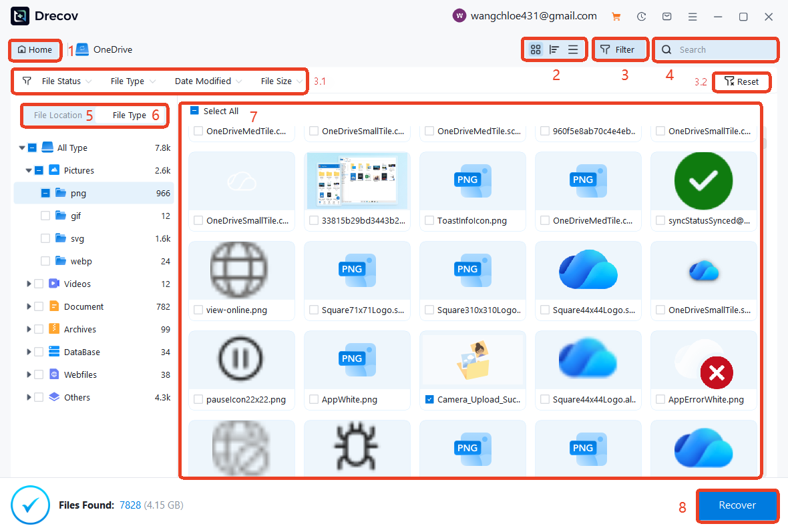Uncheck the Camera_Upload_Suc file checkbox
The width and height of the screenshot is (788, 532).
429,400
